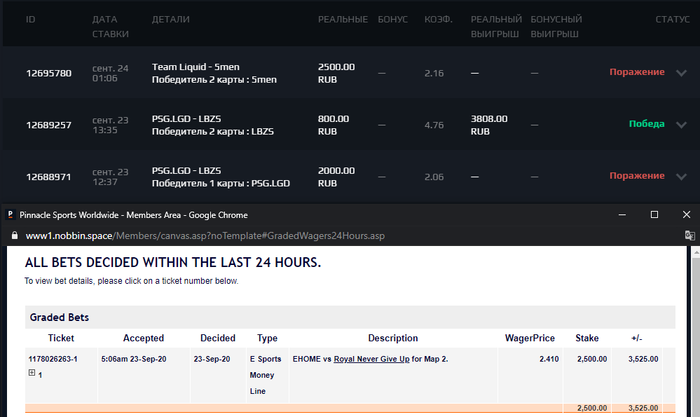Click accepted time 5:06am 23-Sep-20
Image resolution: width=700 pixels, height=417 pixels.
[x=133, y=359]
